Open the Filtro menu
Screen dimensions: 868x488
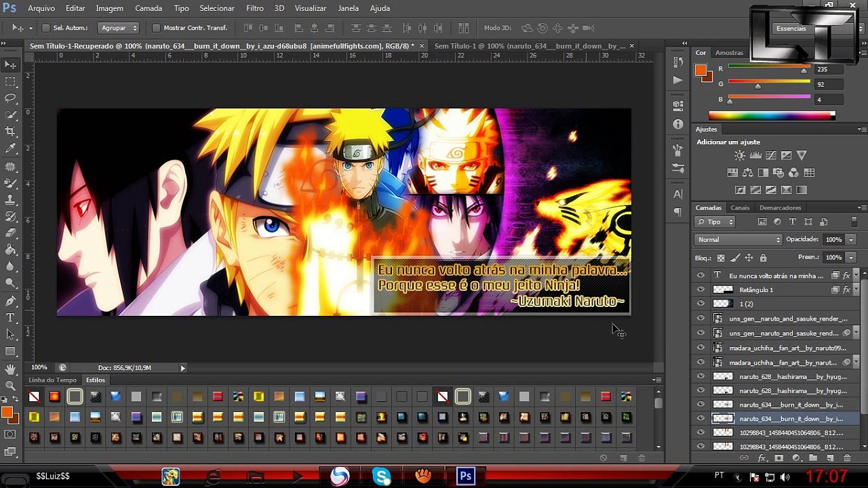(x=254, y=8)
